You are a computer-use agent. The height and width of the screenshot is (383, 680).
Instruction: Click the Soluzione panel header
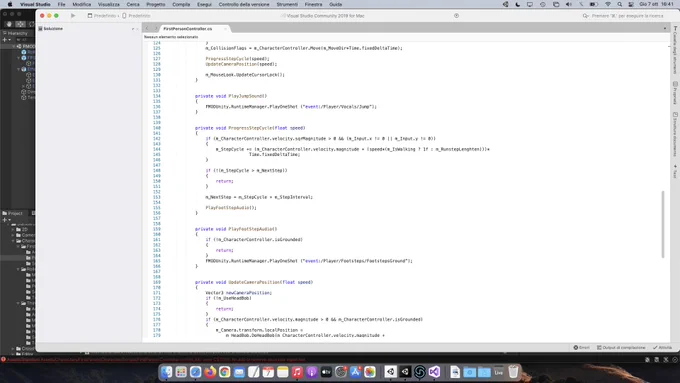point(53,29)
